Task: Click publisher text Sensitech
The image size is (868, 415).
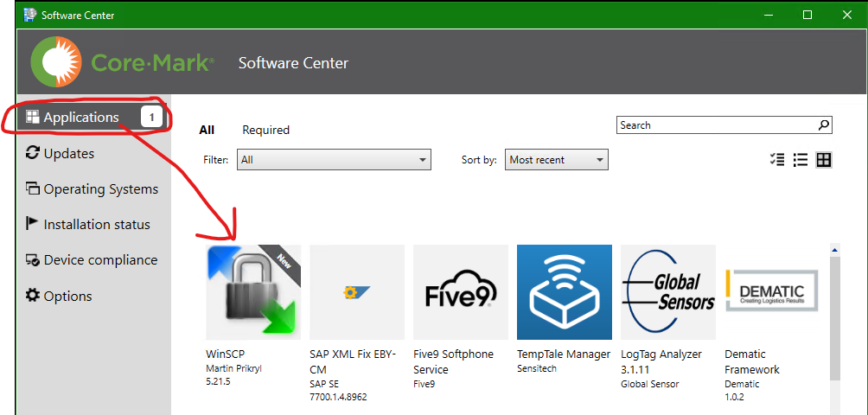Action: pyautogui.click(x=537, y=368)
